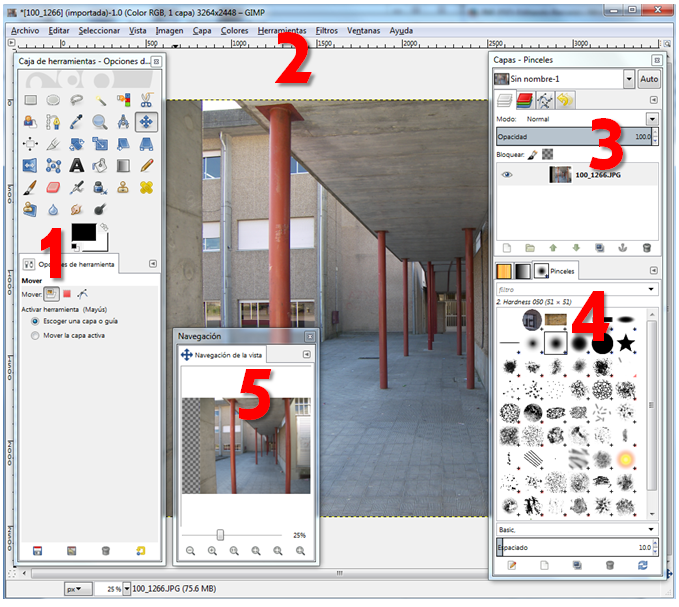The height and width of the screenshot is (607, 679).
Task: Open Navegación tab configuration menu arrow
Action: (x=307, y=355)
